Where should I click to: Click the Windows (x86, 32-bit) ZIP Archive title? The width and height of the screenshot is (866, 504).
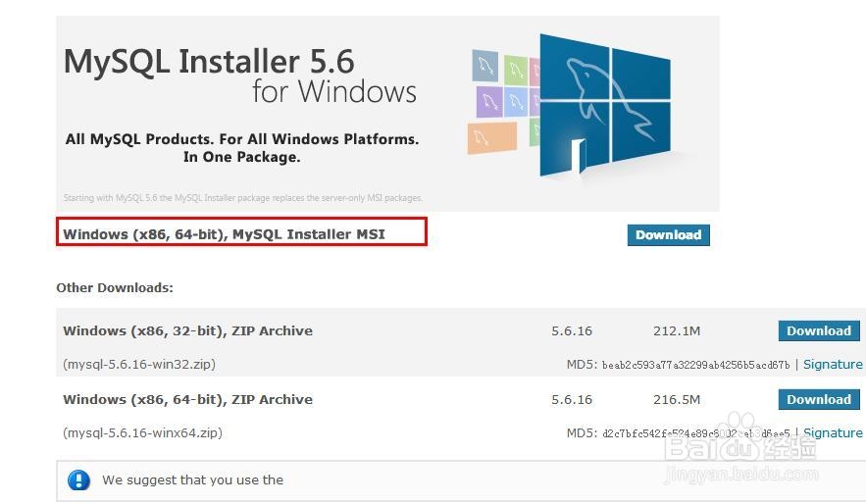[x=187, y=330]
